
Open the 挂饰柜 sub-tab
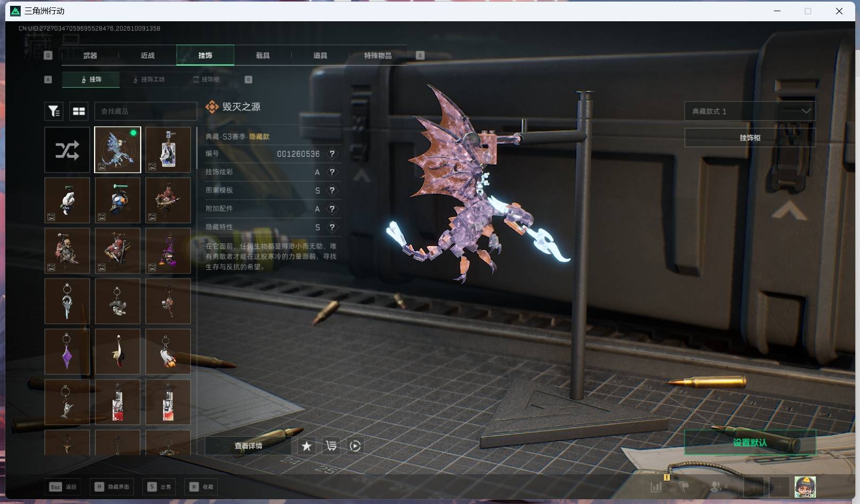207,79
